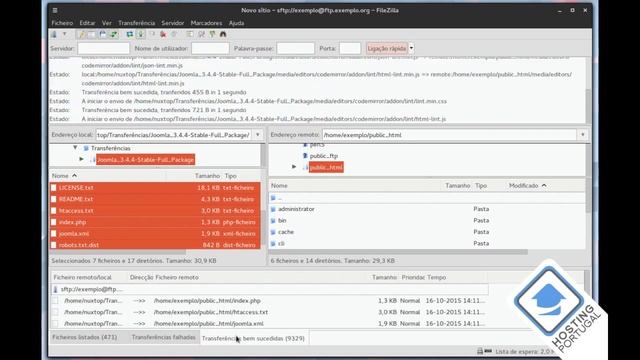Edit the Endereço remoto path field
The image size is (640, 360).
[449, 135]
